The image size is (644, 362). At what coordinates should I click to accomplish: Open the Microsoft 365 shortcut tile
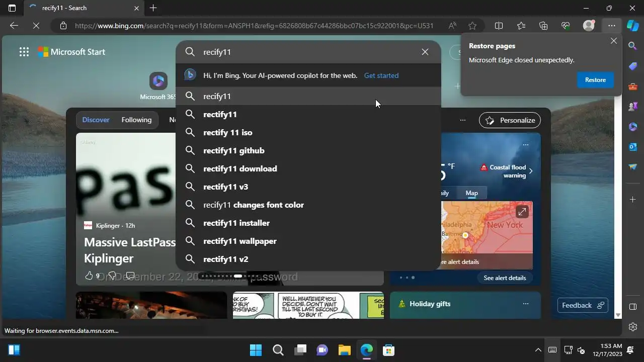point(158,86)
